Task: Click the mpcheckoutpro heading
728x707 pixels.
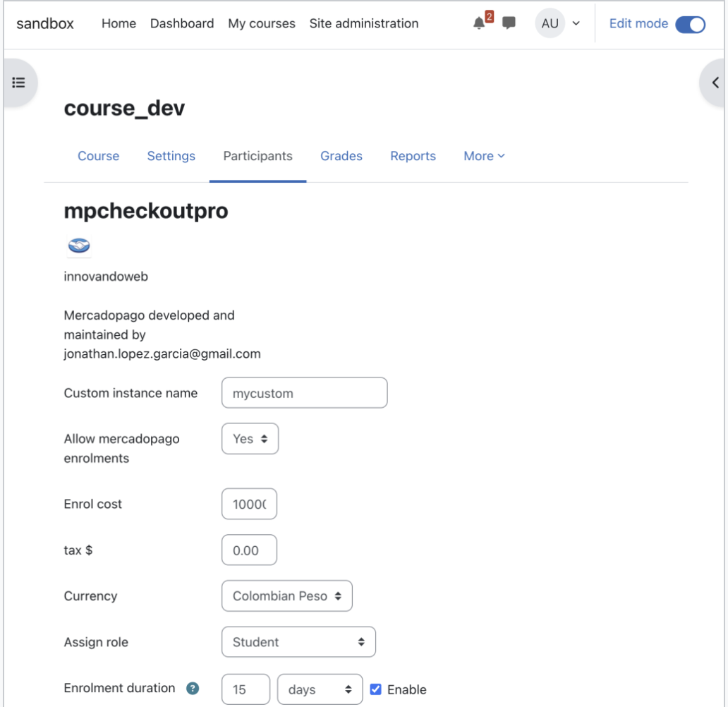Action: pyautogui.click(x=146, y=211)
